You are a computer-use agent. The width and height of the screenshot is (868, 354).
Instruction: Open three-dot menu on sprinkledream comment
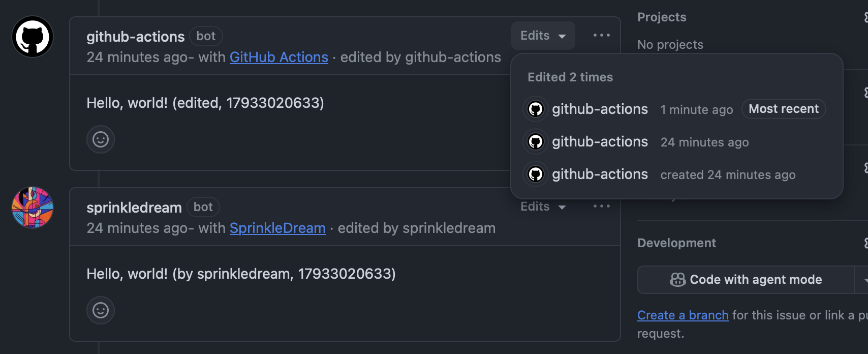601,206
